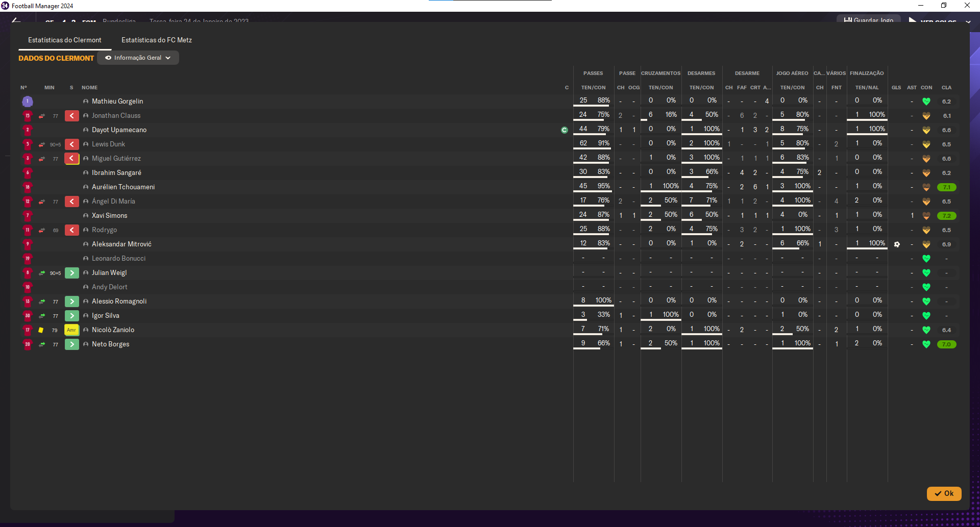Click the CRUZAMENTOS column group header
The width and height of the screenshot is (980, 527).
coord(660,73)
